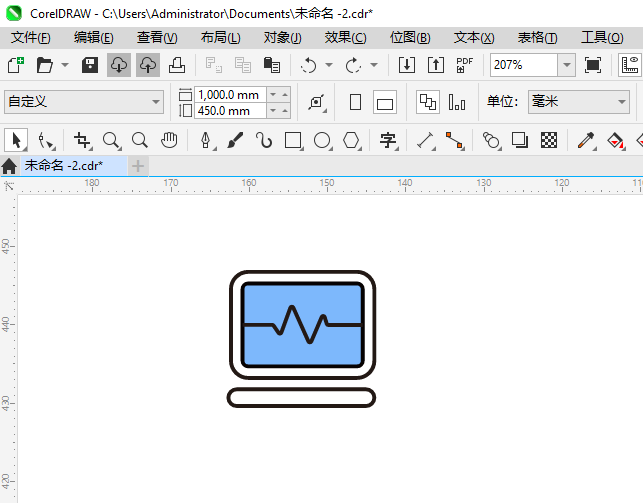Click the cloud upload icon
The width and height of the screenshot is (643, 503).
[148, 65]
